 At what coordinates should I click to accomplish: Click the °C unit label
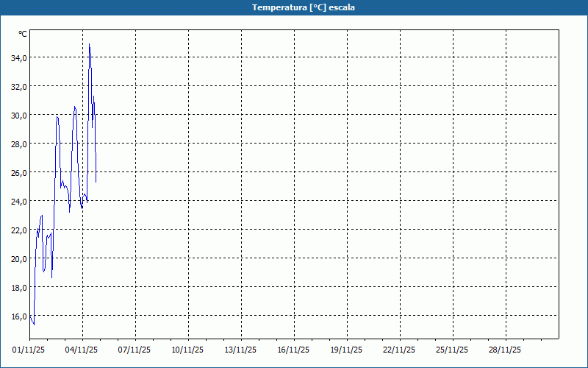pos(23,34)
